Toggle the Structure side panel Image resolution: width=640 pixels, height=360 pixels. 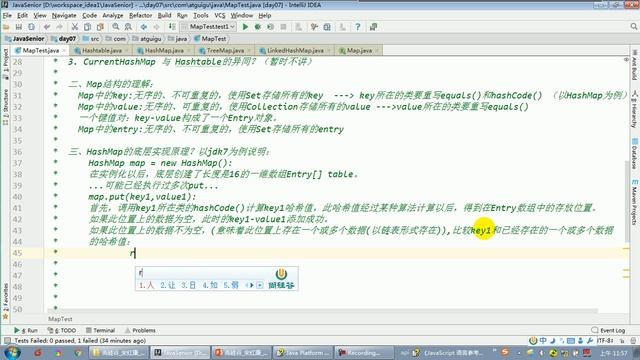5,107
